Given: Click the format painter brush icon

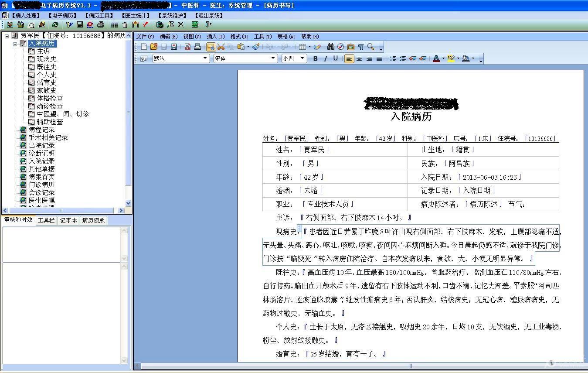Looking at the screenshot, I should [256, 47].
